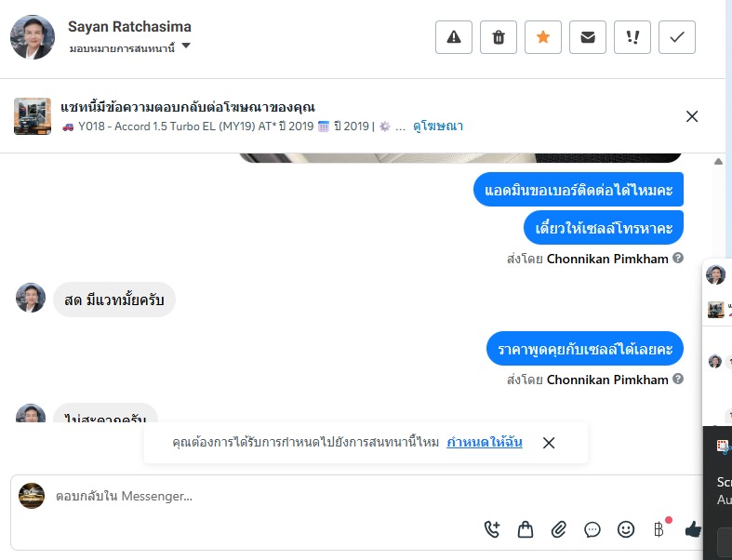This screenshot has height=560, width=732.
Task: Close the assignment prompt notification
Action: [549, 443]
